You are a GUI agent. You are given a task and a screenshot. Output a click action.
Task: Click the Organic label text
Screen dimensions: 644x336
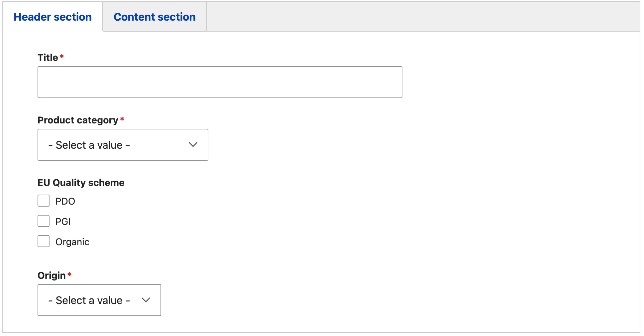[x=72, y=242]
